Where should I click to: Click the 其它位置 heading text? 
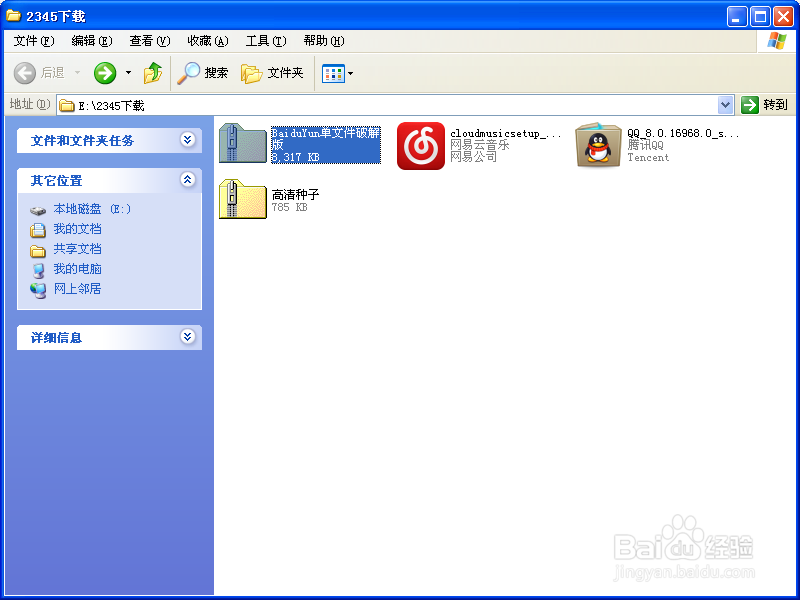click(57, 181)
